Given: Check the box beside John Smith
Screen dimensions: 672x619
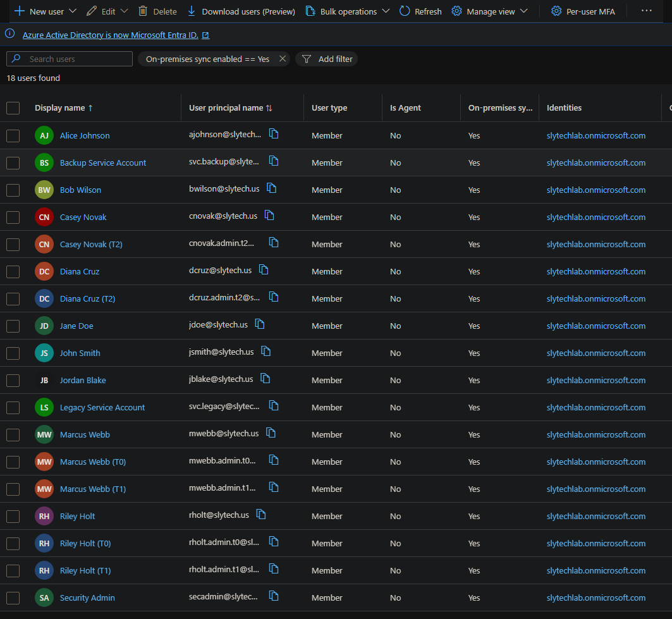Looking at the screenshot, I should pyautogui.click(x=13, y=353).
